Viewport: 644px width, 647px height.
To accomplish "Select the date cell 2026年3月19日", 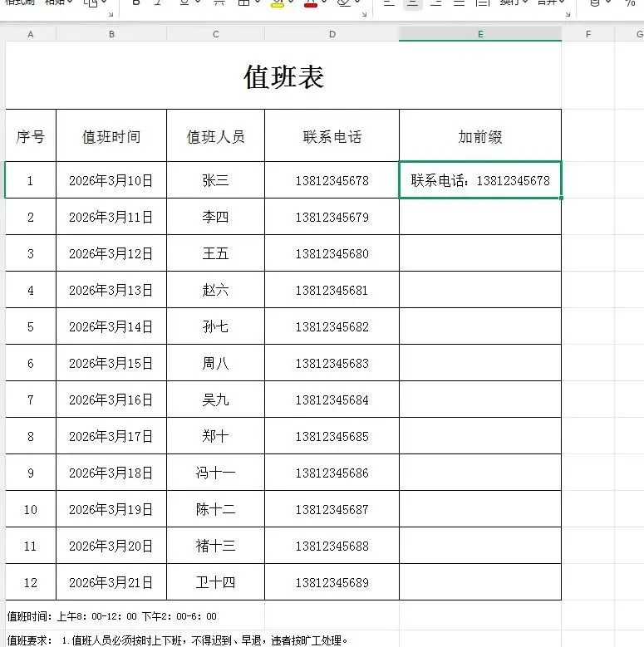I will tap(111, 509).
